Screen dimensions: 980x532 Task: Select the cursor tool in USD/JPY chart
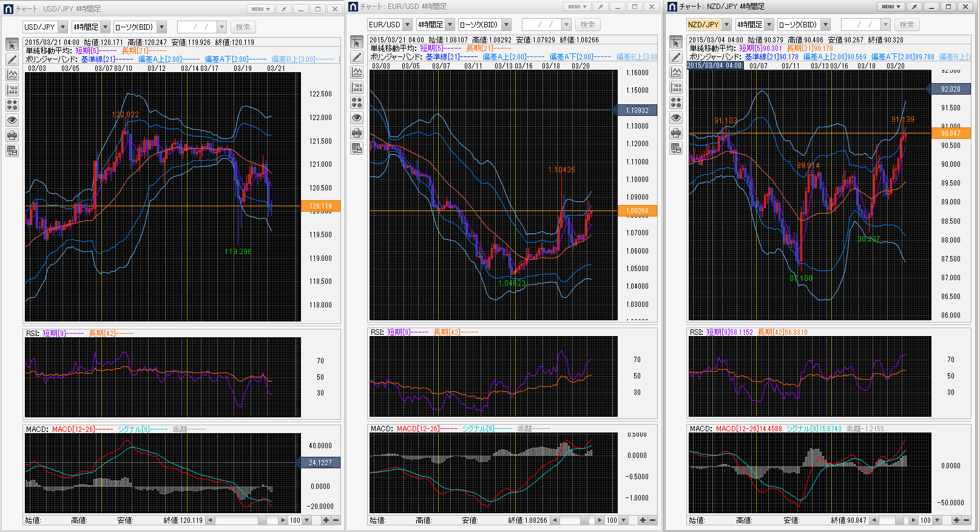[12, 45]
